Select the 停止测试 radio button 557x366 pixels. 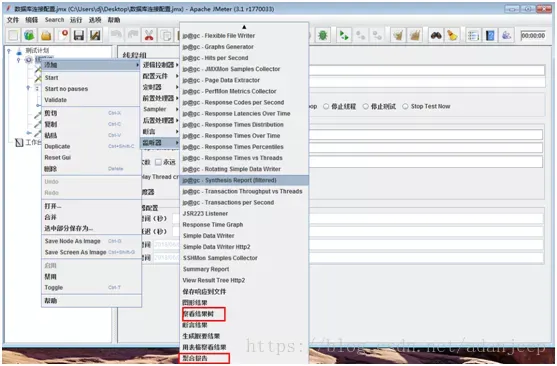pos(366,106)
